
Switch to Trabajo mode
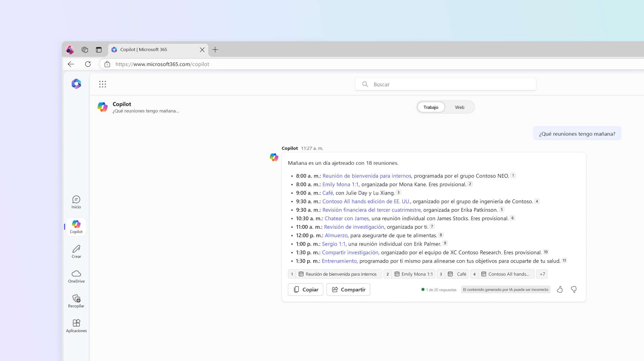coord(431,107)
